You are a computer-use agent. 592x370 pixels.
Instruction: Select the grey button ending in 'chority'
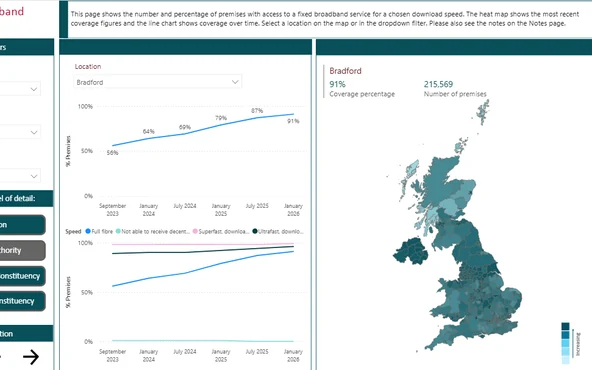tap(22, 250)
